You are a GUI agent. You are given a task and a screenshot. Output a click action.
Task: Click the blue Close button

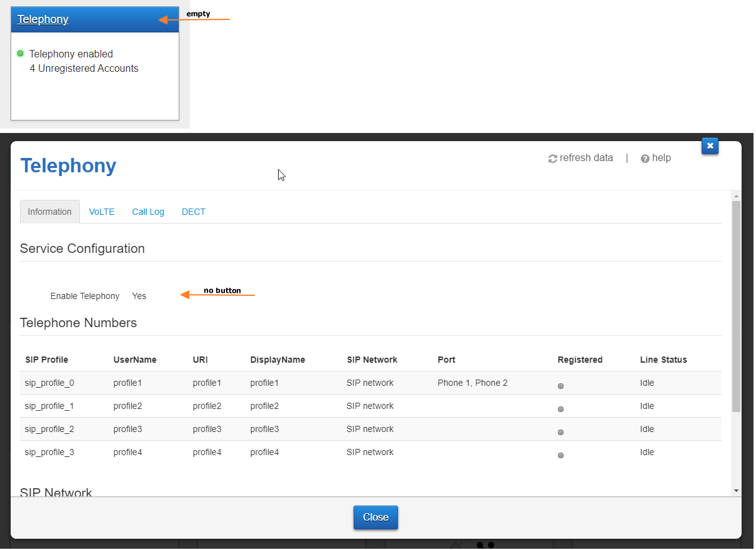376,517
